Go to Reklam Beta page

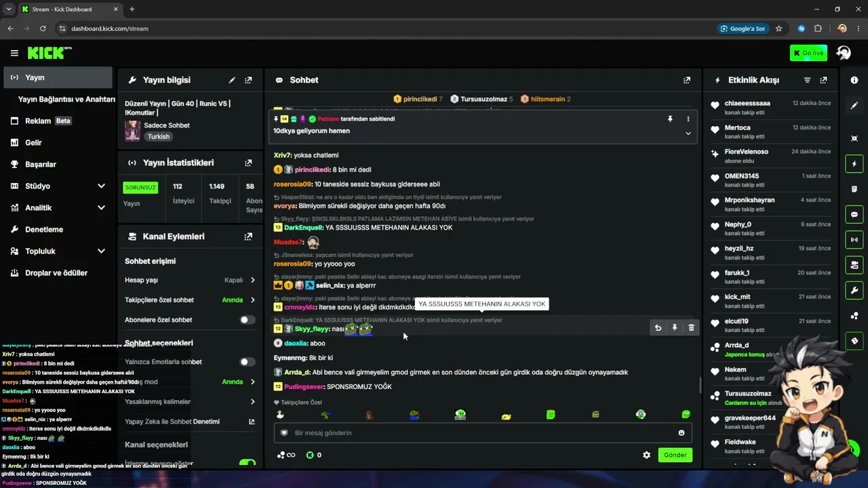[x=58, y=121]
